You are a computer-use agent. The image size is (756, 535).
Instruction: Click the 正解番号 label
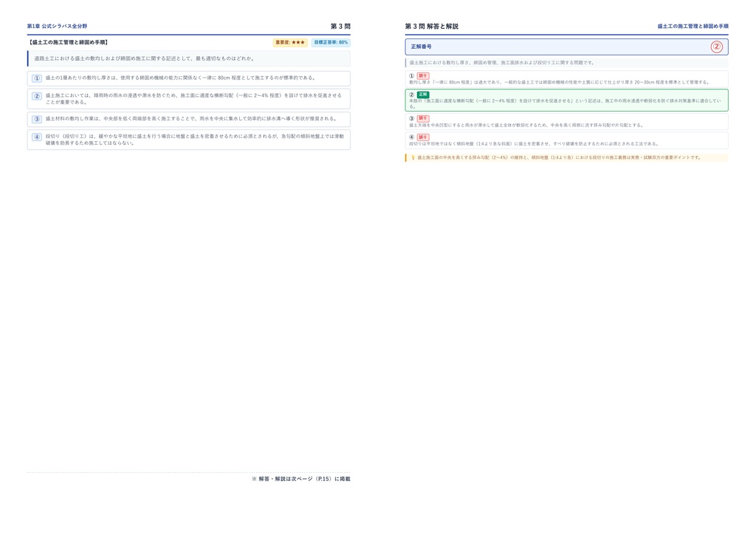coord(421,47)
